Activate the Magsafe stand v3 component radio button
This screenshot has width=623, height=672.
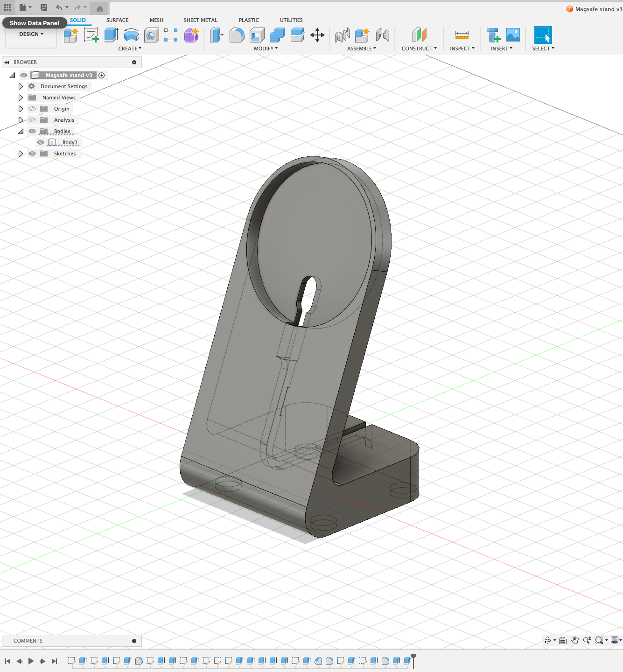pyautogui.click(x=102, y=75)
